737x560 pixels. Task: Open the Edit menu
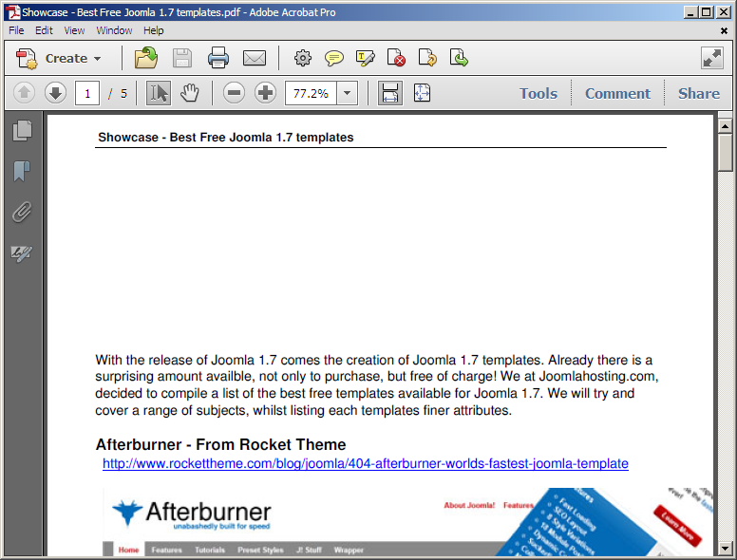coord(45,30)
